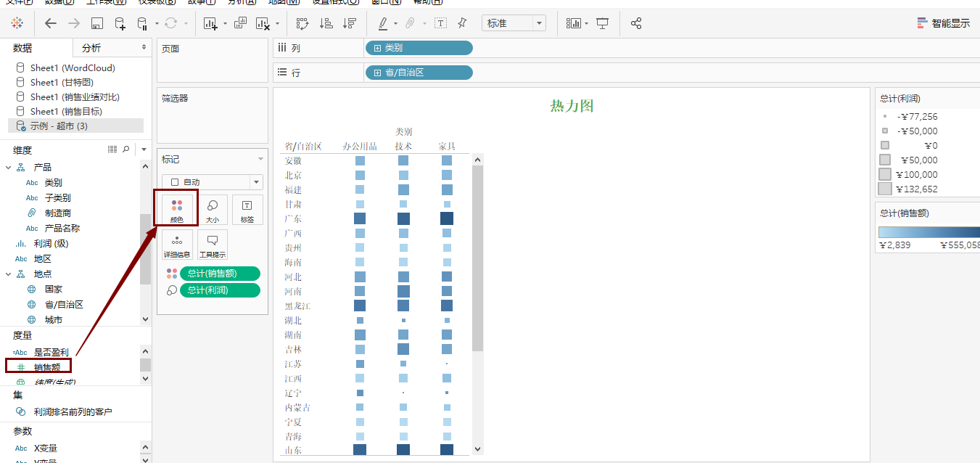Open the pause auto updates dropdown arrow
980x463 pixels.
(x=157, y=24)
